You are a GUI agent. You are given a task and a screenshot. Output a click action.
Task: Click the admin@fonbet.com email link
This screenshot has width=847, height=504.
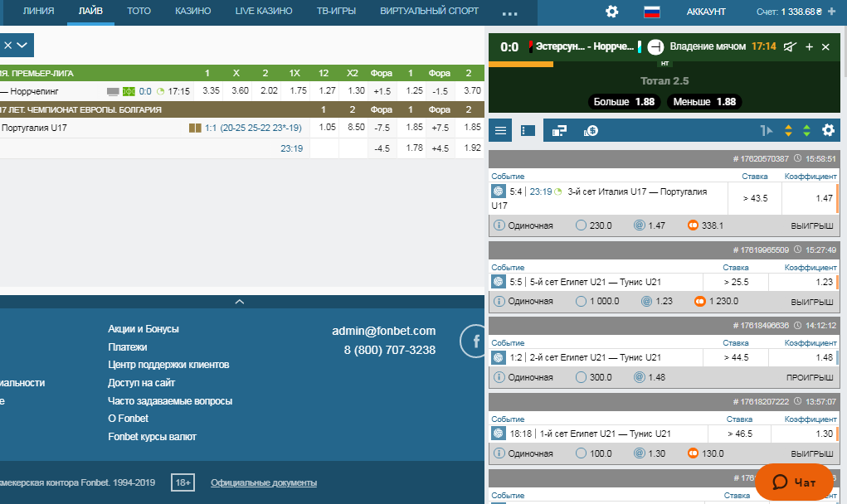click(x=383, y=331)
